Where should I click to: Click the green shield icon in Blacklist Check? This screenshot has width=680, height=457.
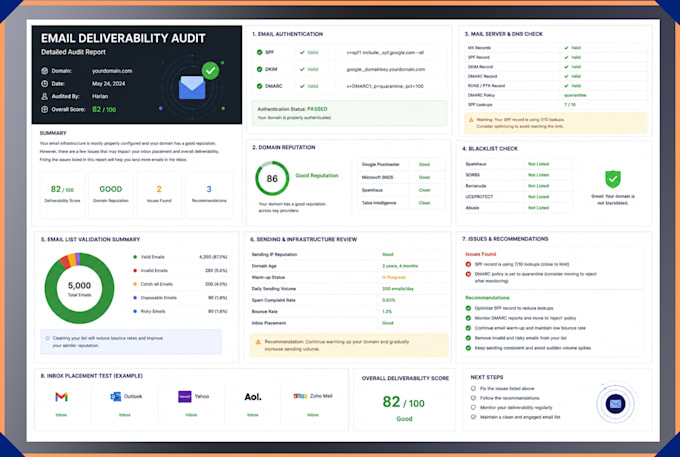tap(613, 179)
